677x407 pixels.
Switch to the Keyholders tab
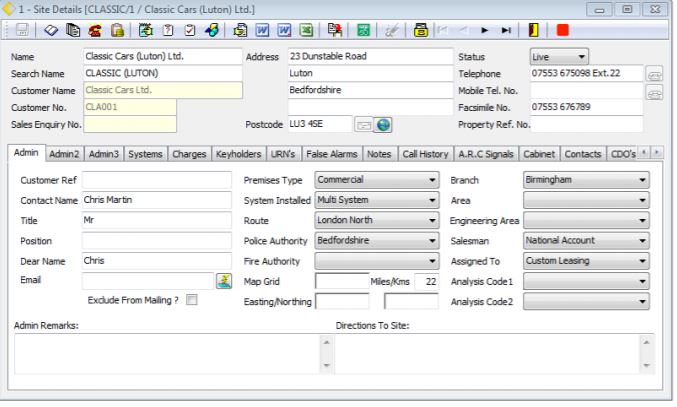pos(239,155)
